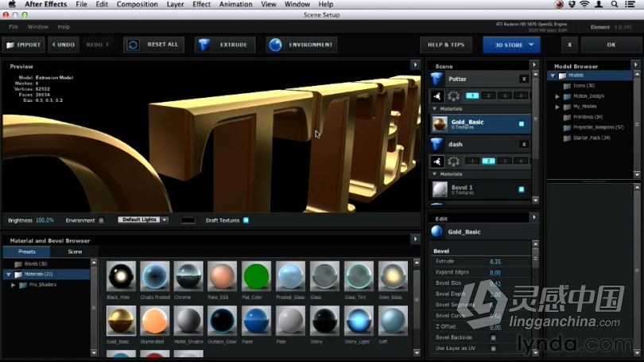
Task: Pick the Outside_Glow material preset
Action: pos(222,321)
